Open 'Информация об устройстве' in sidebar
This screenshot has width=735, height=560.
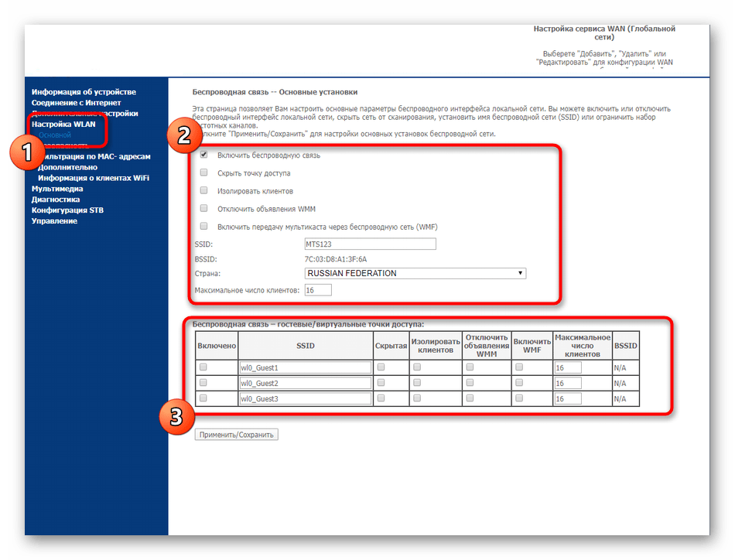(84, 92)
